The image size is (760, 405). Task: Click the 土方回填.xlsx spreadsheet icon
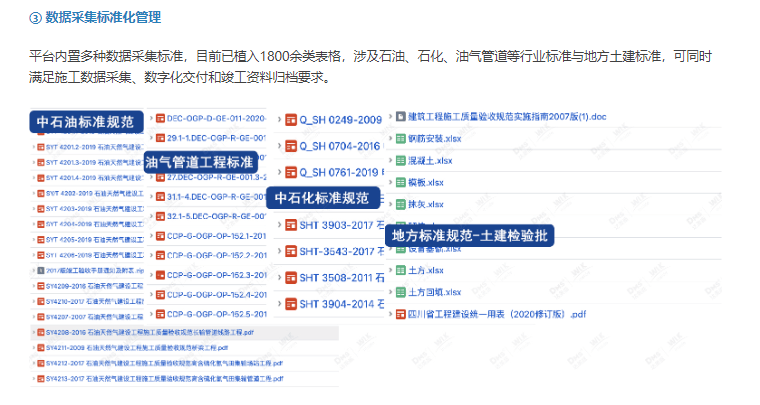(399, 292)
